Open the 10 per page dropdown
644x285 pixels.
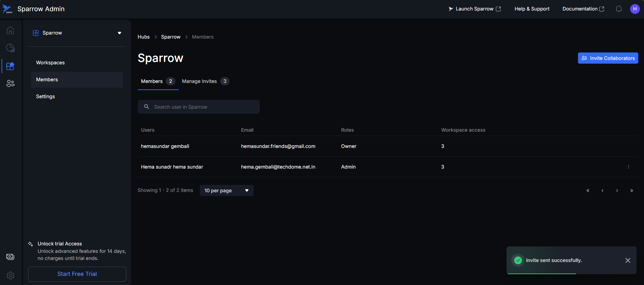(226, 191)
